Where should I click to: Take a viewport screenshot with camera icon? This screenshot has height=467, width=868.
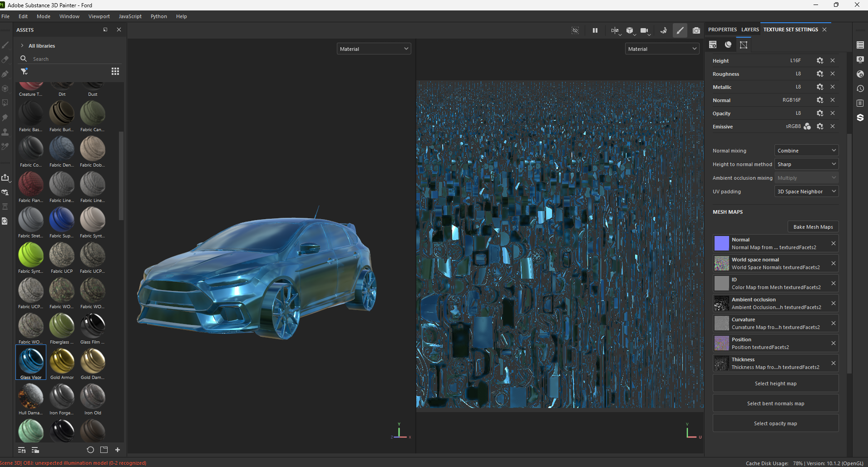(696, 31)
